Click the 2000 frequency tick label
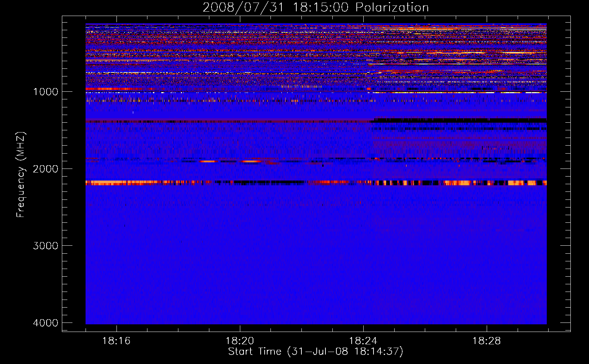The width and height of the screenshot is (589, 364). pyautogui.click(x=46, y=169)
